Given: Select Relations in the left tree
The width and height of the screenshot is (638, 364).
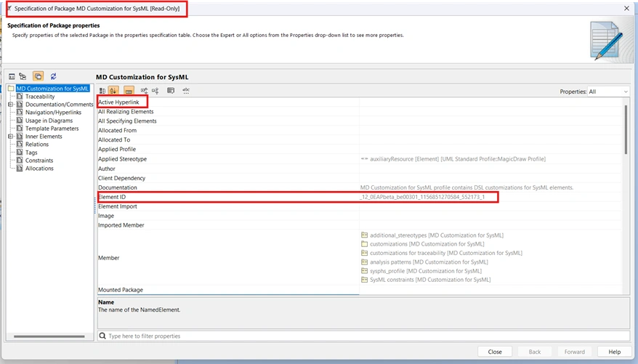Looking at the screenshot, I should click(37, 145).
